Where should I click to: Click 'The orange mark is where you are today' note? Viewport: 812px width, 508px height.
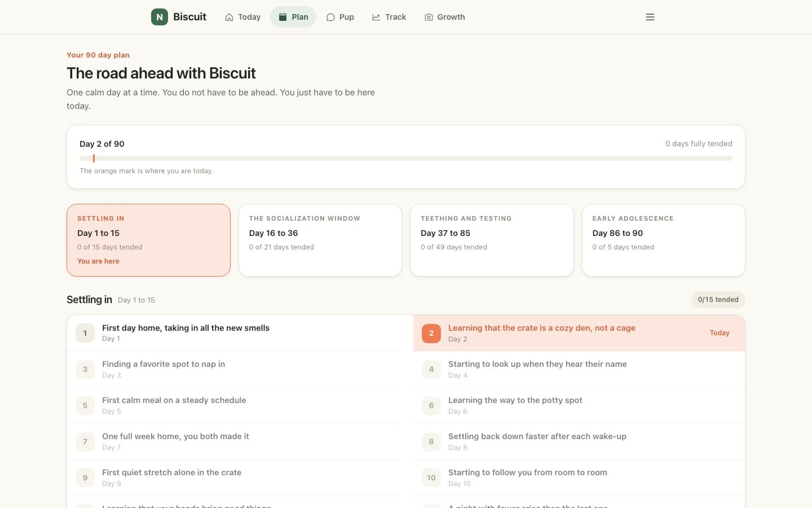pos(146,171)
